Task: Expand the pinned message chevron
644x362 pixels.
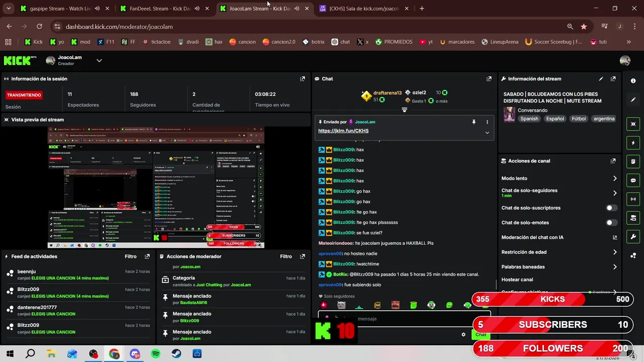Action: (x=487, y=133)
